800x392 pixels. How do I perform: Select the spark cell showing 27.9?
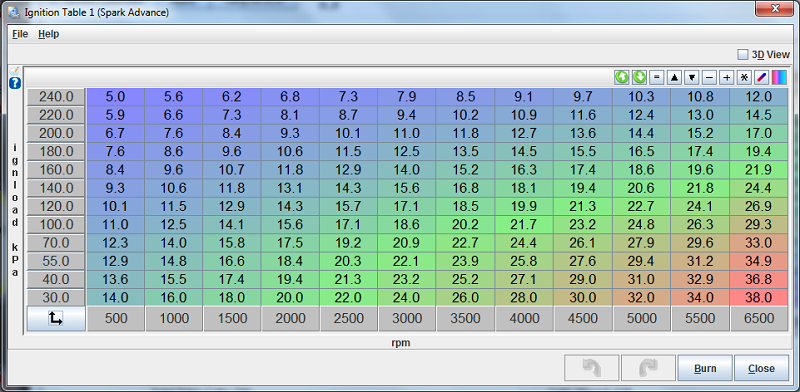641,243
